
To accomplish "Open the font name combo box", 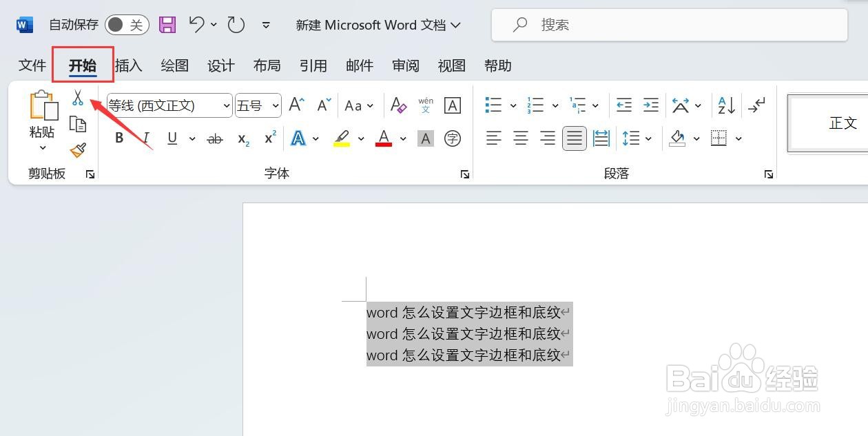I will (169, 105).
